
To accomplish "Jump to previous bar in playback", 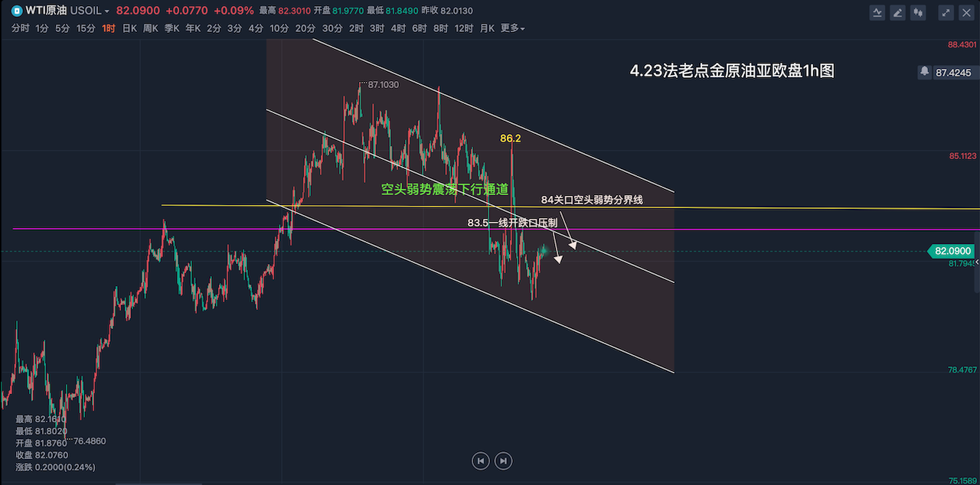I will 480,461.
